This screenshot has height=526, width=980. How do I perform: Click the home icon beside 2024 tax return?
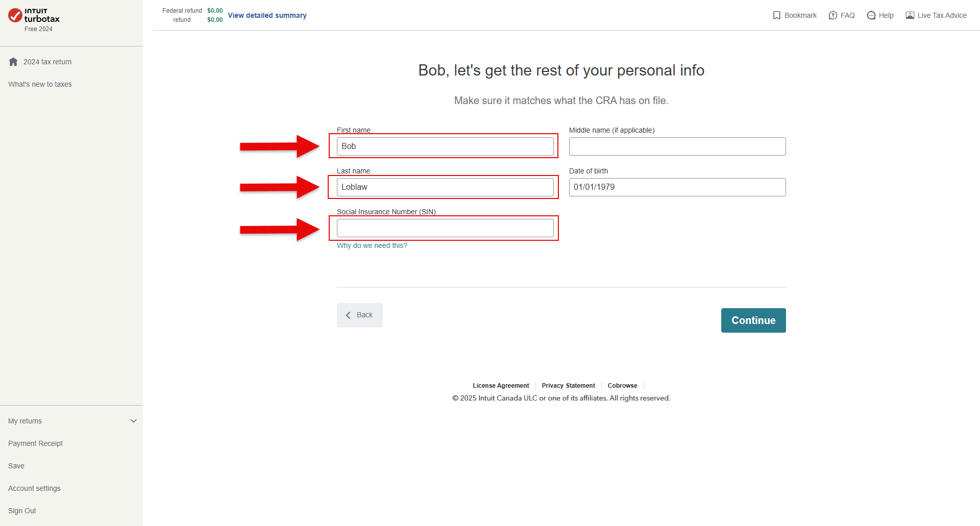(x=13, y=62)
